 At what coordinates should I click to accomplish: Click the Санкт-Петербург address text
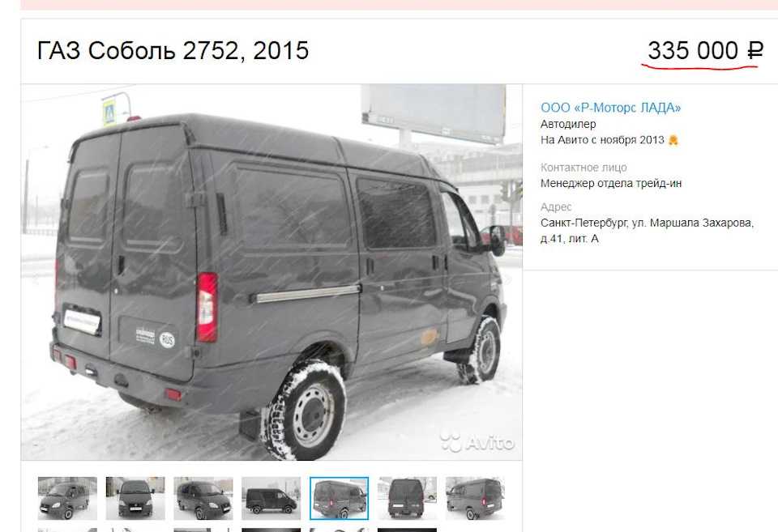click(x=647, y=231)
